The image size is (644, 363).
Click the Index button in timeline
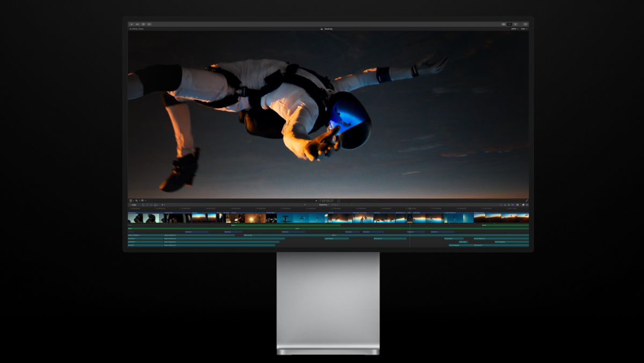(134, 205)
